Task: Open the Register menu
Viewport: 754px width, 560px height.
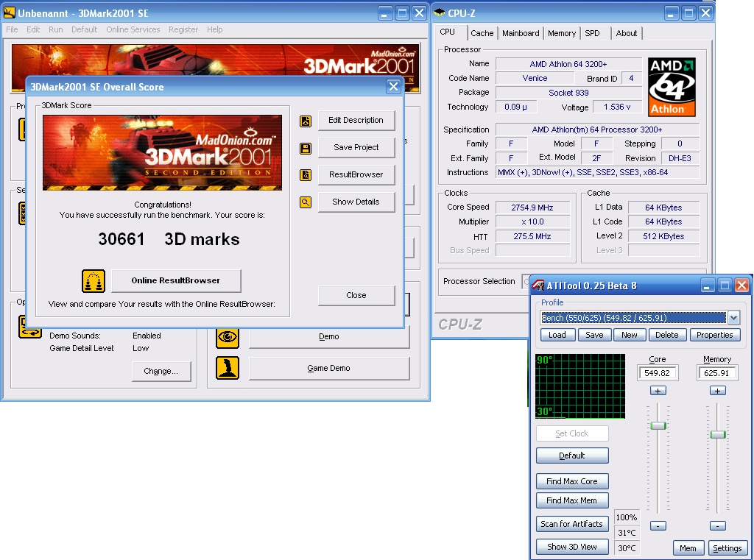Action: pos(183,29)
